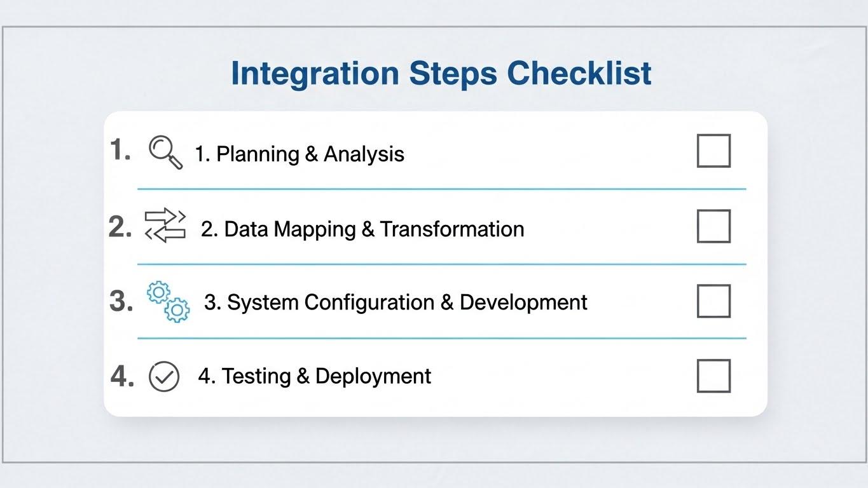
Task: Select the Data Mapping & Transformation text
Action: pyautogui.click(x=362, y=229)
